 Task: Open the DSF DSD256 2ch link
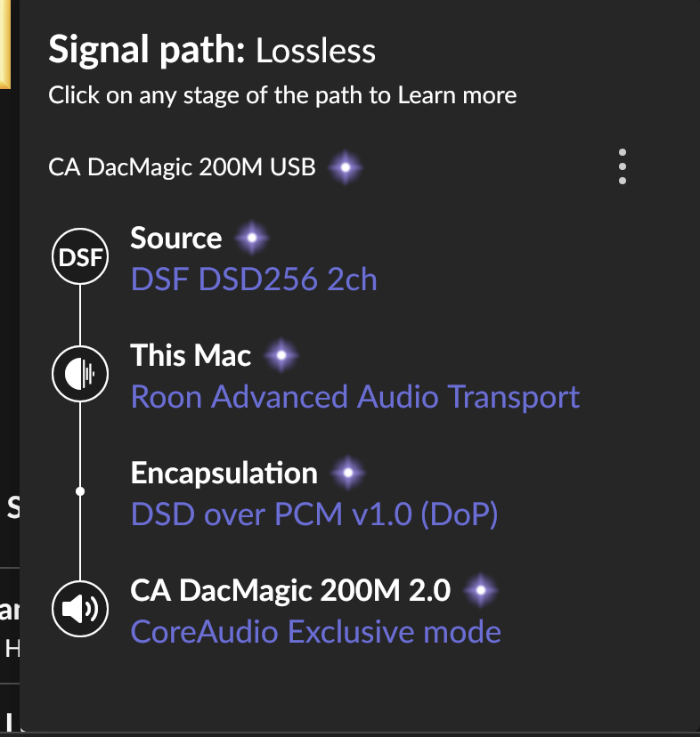pos(254,280)
